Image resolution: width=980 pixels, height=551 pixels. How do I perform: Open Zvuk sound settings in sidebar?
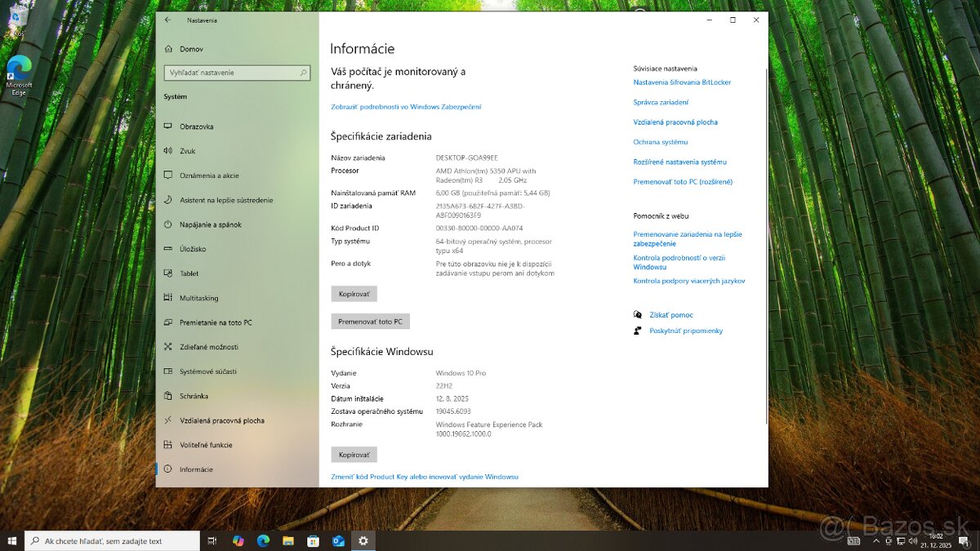[187, 151]
